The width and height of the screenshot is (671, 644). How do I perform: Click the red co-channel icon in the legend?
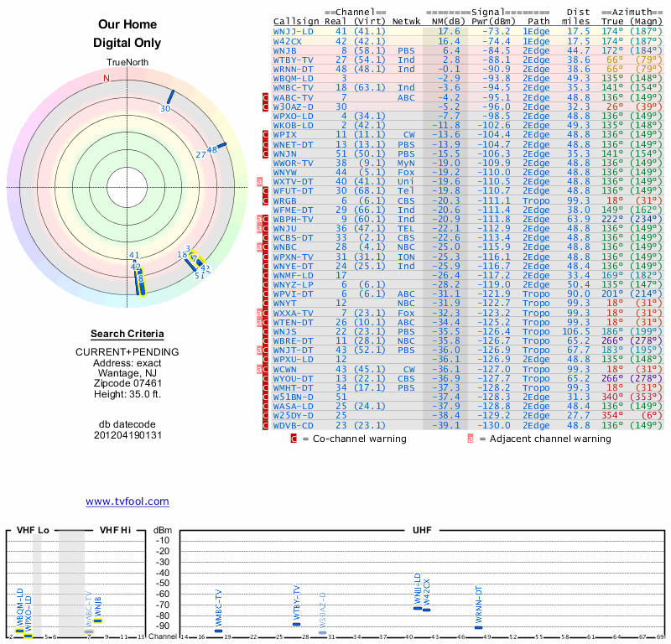click(x=294, y=438)
